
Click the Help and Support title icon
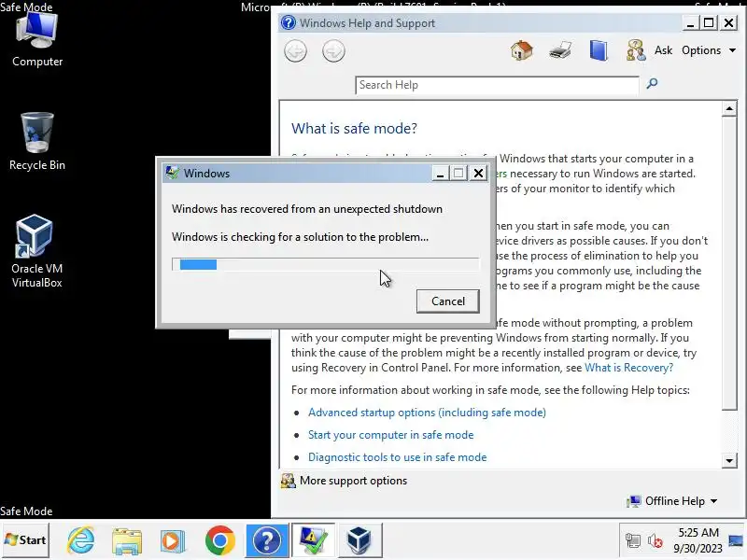coord(288,22)
